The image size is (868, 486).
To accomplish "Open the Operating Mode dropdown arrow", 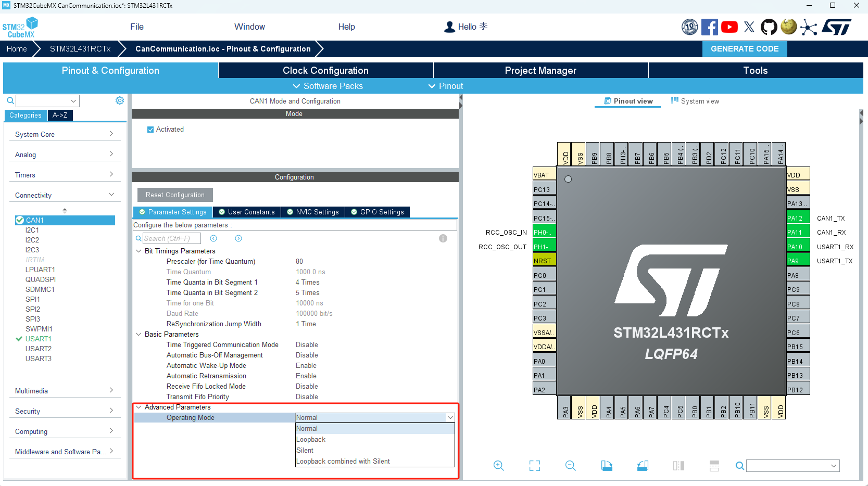I will (x=450, y=417).
